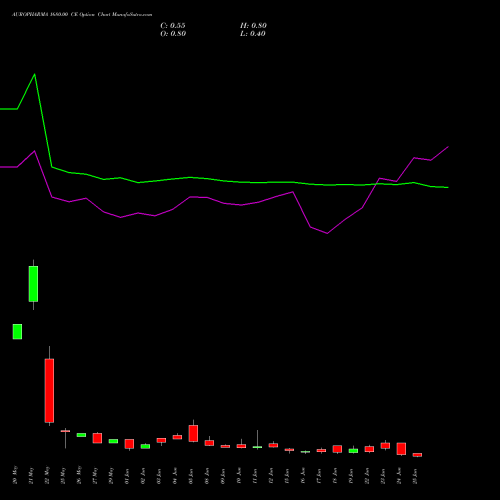Click the 08 Jun date label
The width and height of the screenshot is (500, 500).
[x=207, y=476]
